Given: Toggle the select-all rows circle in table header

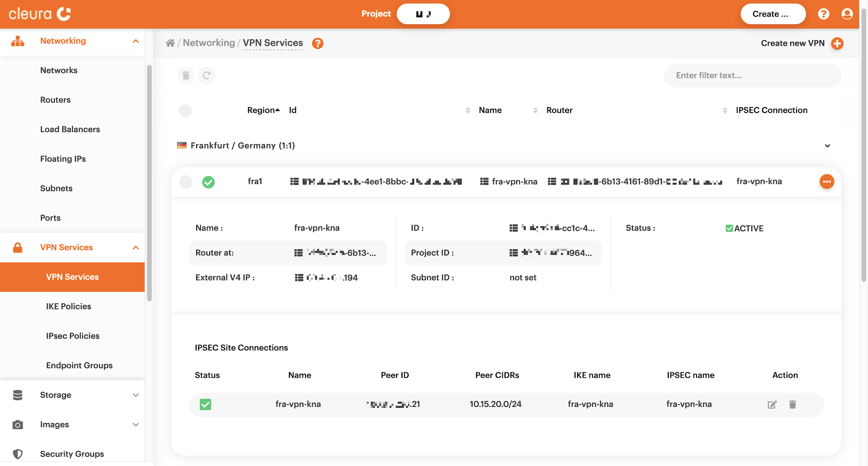Looking at the screenshot, I should pos(185,110).
